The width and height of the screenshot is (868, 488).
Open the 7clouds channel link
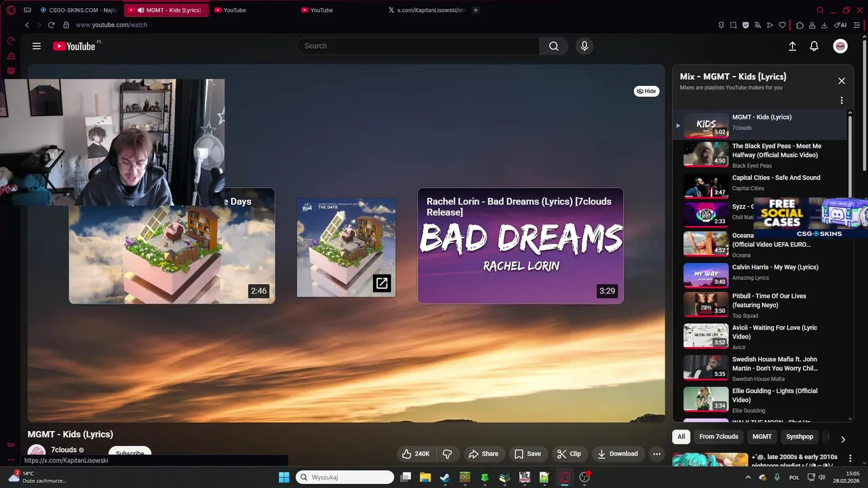click(x=64, y=450)
